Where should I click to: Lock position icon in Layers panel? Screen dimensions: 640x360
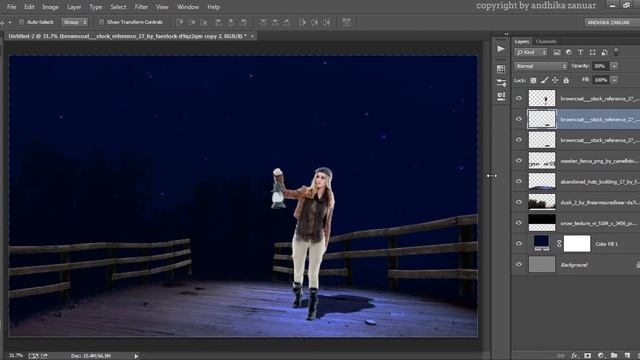[555, 80]
